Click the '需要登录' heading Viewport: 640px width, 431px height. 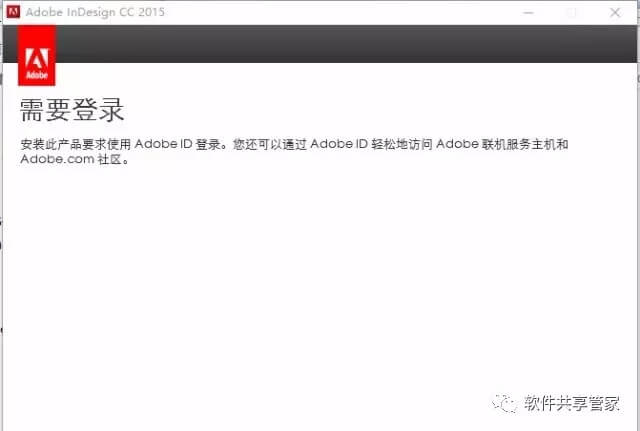pyautogui.click(x=72, y=110)
